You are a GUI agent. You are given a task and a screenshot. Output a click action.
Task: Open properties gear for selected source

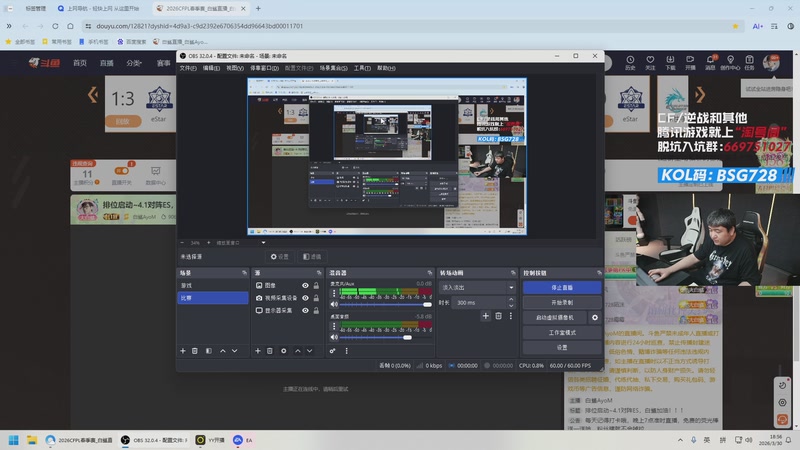pos(284,351)
